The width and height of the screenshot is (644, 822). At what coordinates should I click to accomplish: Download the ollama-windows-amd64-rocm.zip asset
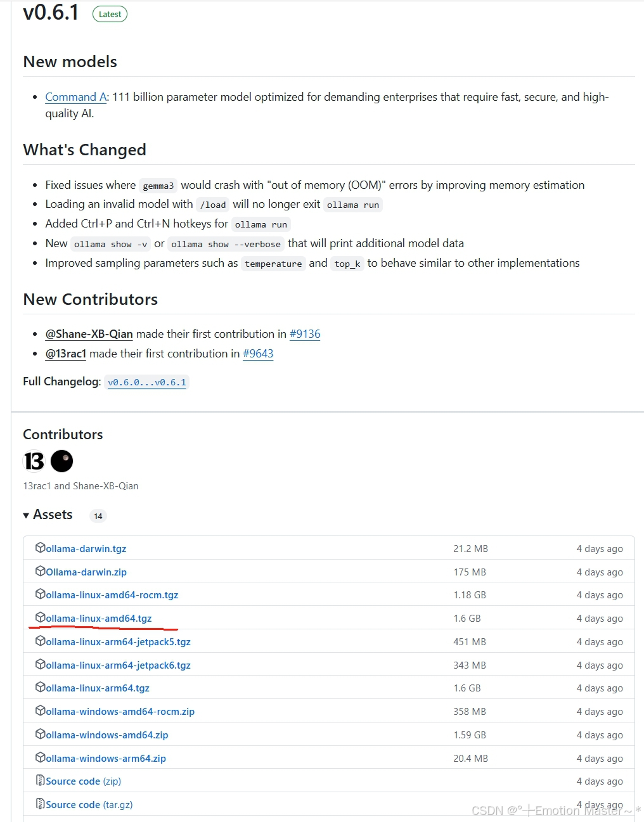pos(120,711)
